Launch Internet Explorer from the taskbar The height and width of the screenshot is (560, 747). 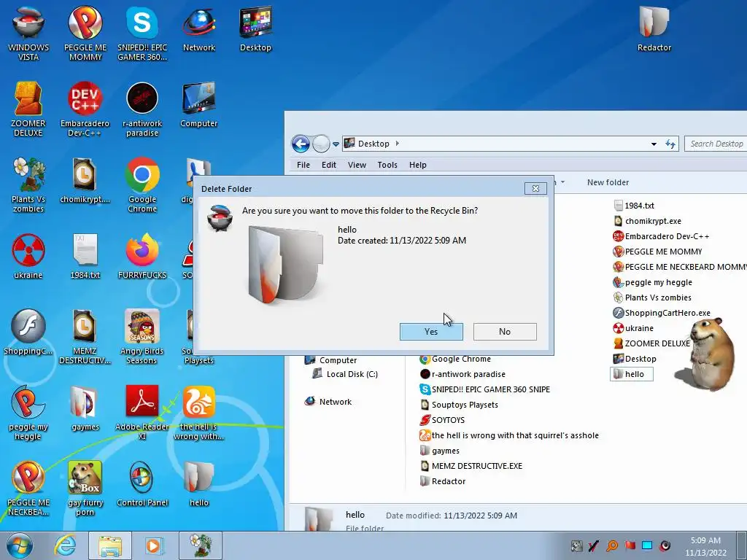[65, 545]
